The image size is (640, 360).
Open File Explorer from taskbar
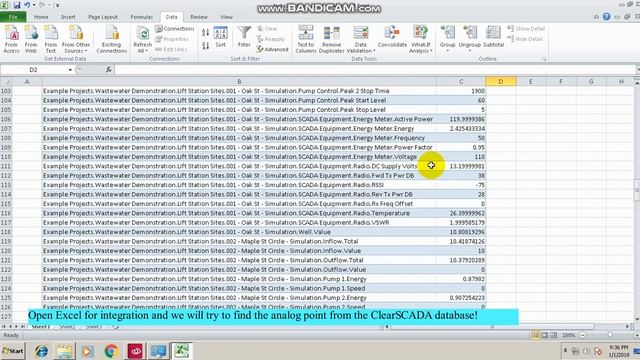(x=64, y=351)
